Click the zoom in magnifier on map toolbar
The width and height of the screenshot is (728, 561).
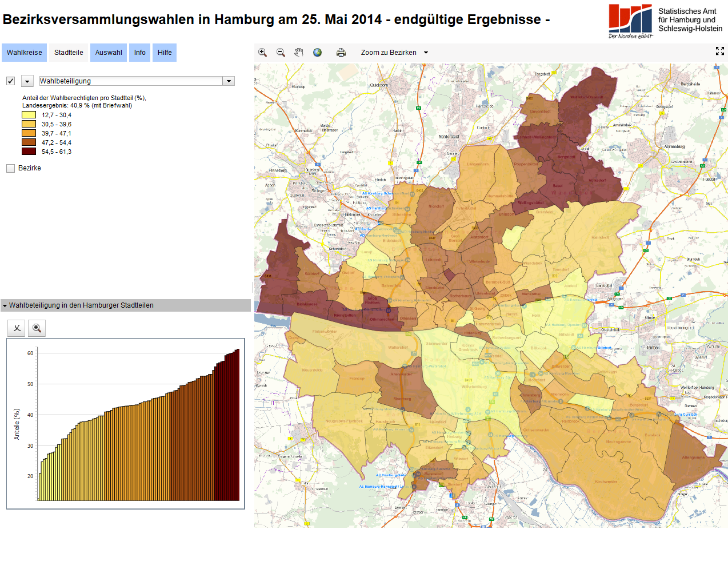point(262,53)
